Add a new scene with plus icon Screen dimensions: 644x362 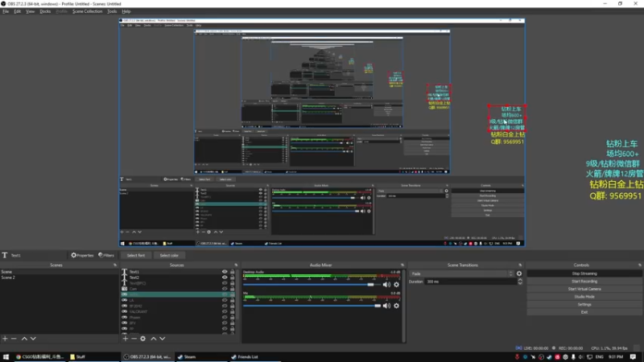coord(5,339)
